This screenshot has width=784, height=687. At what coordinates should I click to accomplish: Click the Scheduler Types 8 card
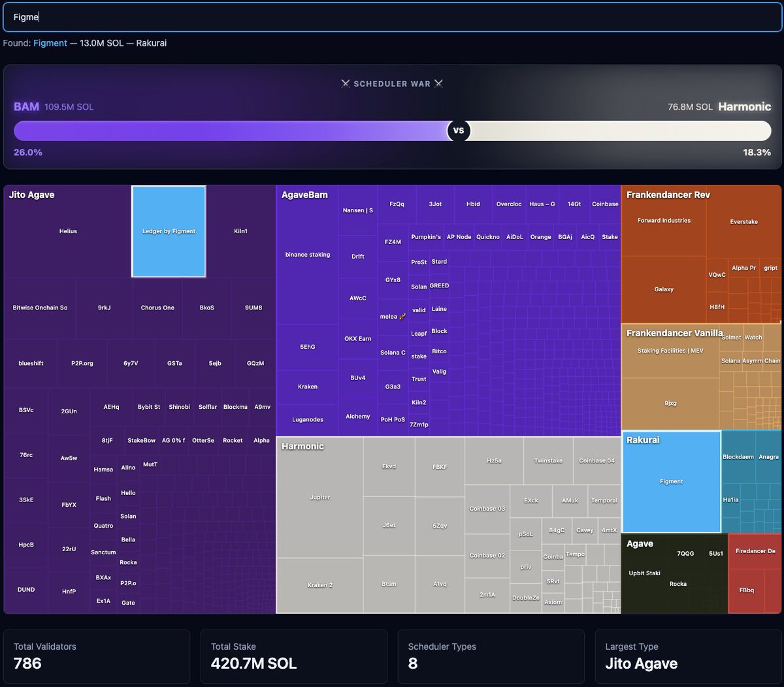[x=491, y=656]
